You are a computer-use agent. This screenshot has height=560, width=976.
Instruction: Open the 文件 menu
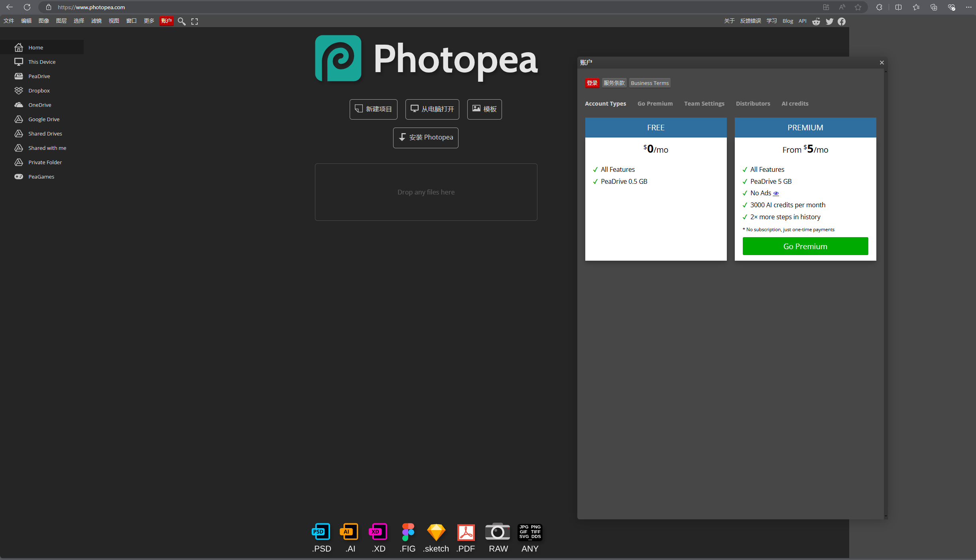[9, 21]
